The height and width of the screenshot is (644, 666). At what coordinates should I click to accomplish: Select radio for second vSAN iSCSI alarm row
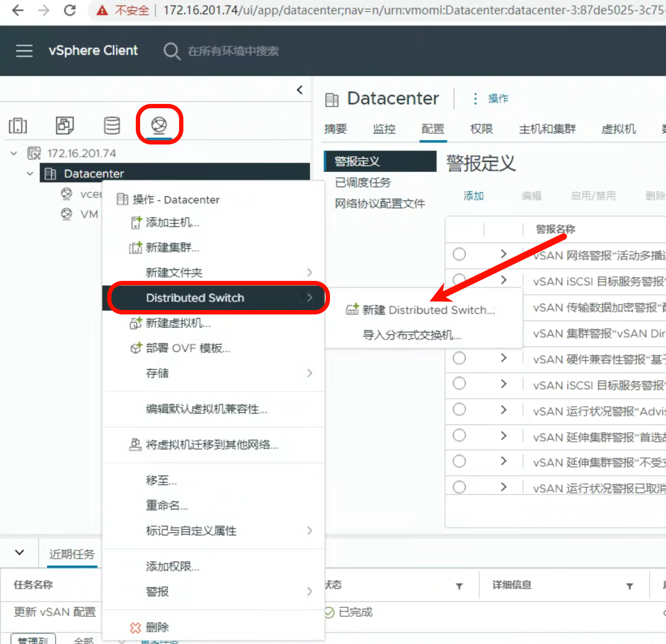(459, 384)
